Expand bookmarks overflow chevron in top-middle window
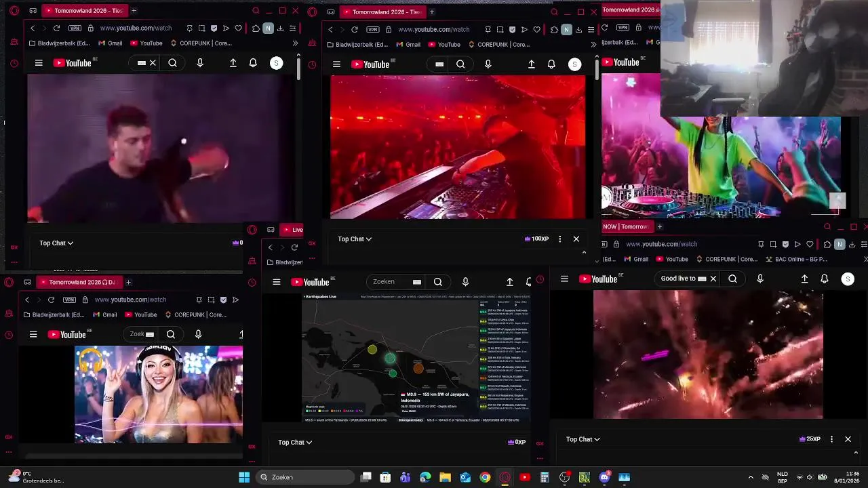The height and width of the screenshot is (488, 868). click(x=593, y=45)
